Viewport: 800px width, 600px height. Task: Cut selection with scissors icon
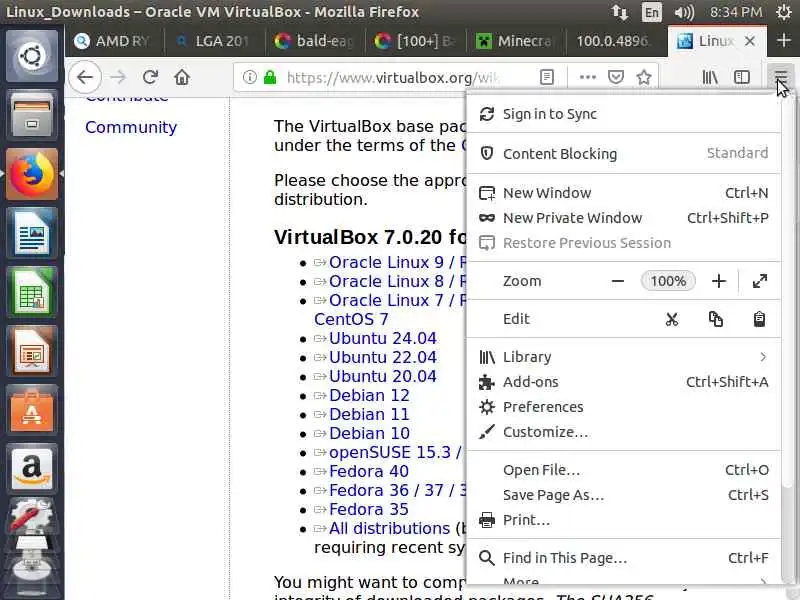671,319
